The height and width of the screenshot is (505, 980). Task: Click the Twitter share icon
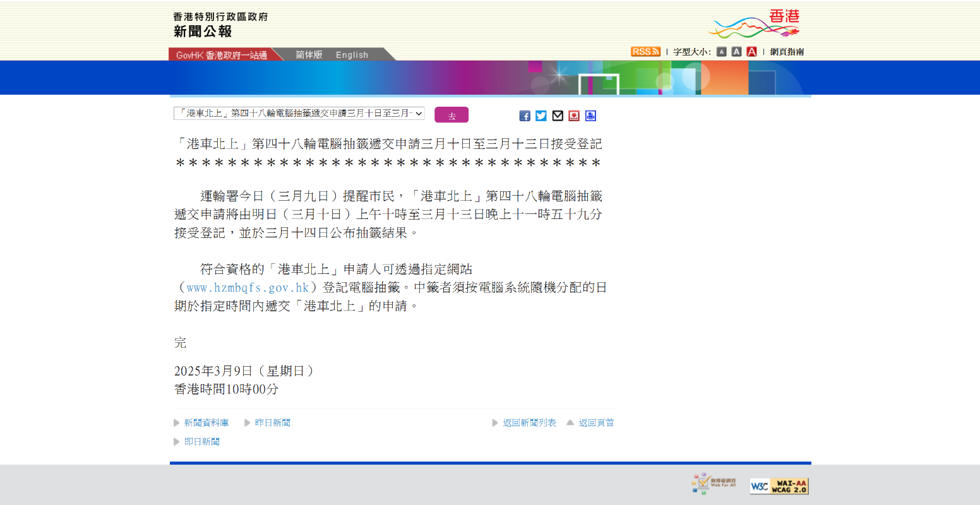tap(541, 116)
